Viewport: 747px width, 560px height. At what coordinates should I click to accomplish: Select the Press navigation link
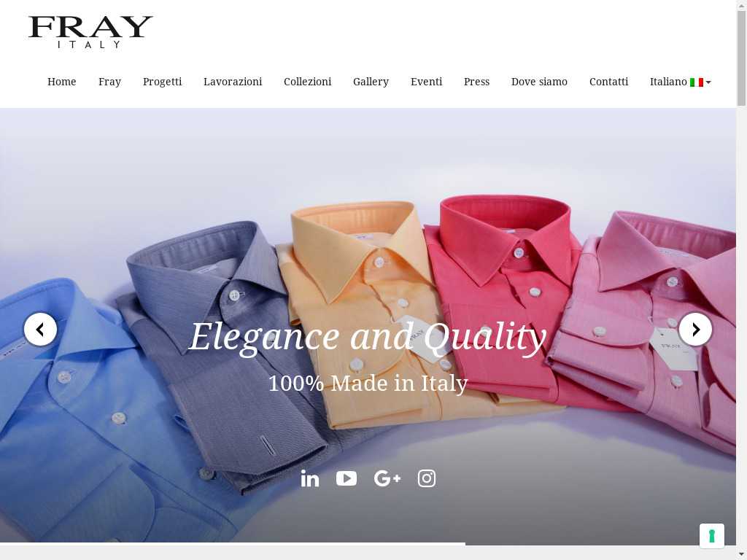coord(477,82)
